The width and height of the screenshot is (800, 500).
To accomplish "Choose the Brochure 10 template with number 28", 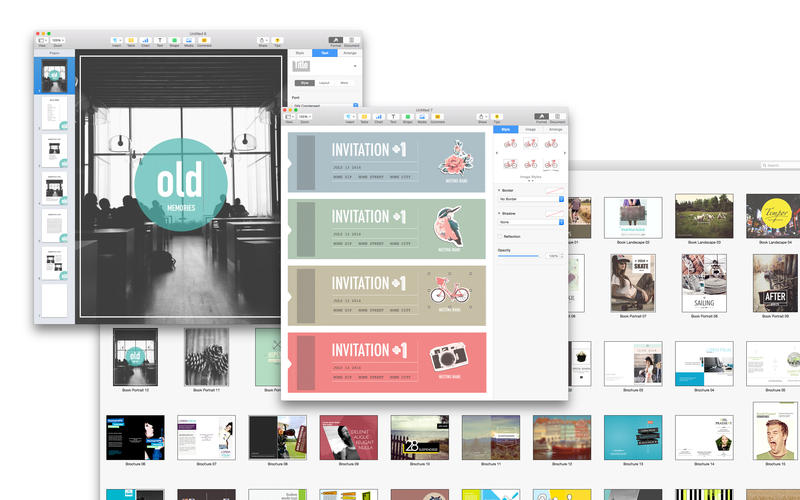I will click(419, 437).
